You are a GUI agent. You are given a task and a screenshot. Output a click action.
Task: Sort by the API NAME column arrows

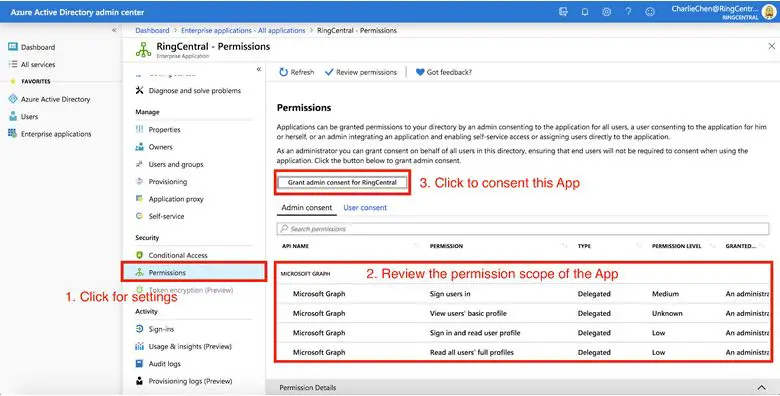pyautogui.click(x=416, y=246)
